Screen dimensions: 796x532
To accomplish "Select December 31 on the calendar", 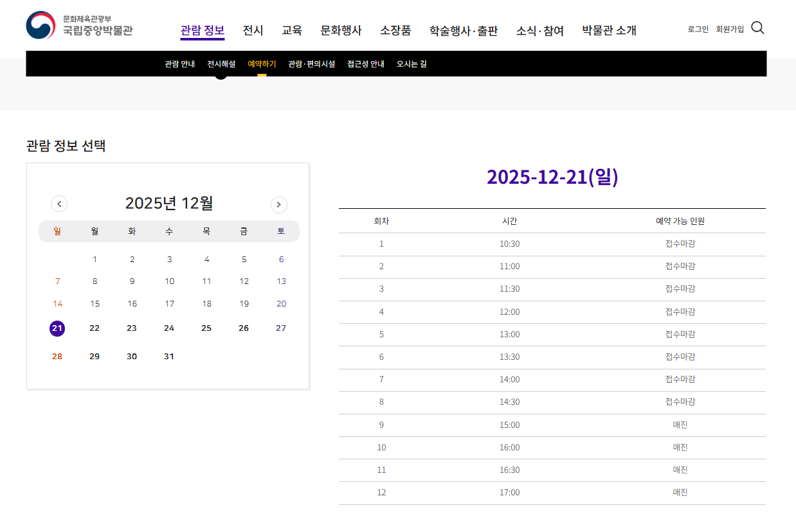I will (169, 357).
